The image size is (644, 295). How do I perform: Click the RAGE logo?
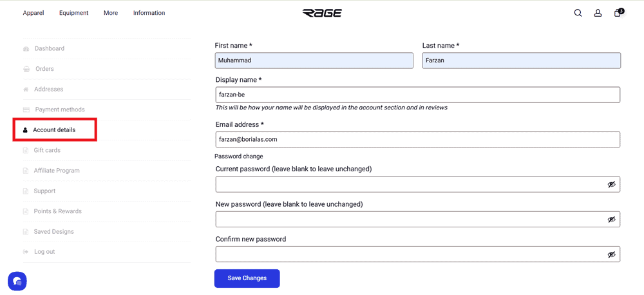[x=322, y=13]
